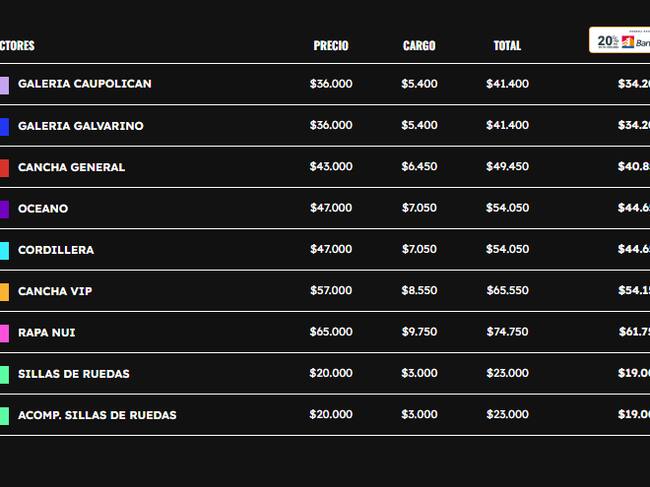
Task: Click the Cordillera $54.050 total value
Action: coord(507,249)
